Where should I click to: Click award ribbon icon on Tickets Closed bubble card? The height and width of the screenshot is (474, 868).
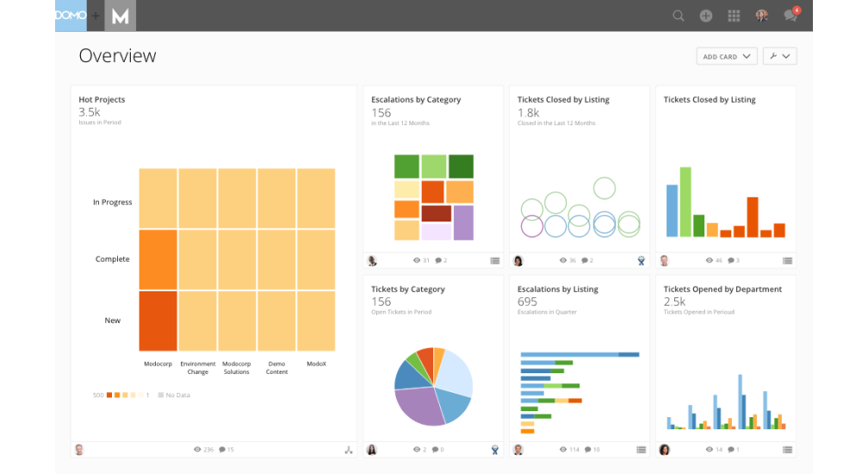tap(641, 260)
